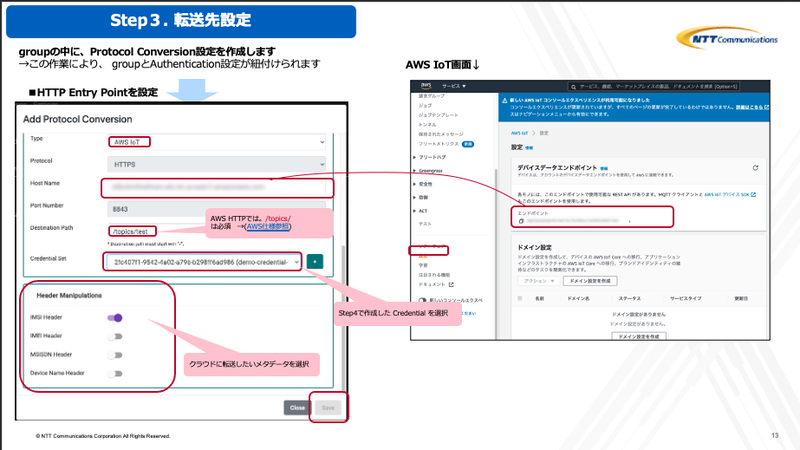This screenshot has height=450, width=800.
Task: Click the ドメイン名 column header
Action: 579,298
